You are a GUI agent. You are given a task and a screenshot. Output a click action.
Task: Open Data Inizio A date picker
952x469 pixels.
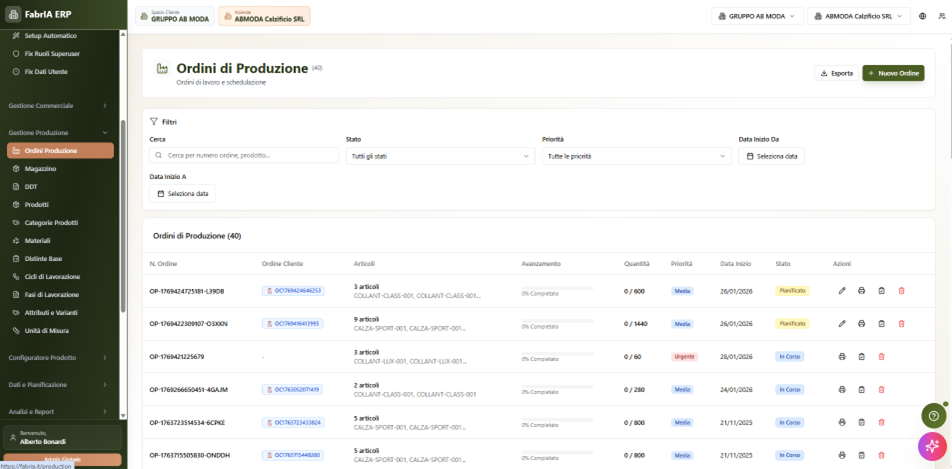click(x=182, y=193)
